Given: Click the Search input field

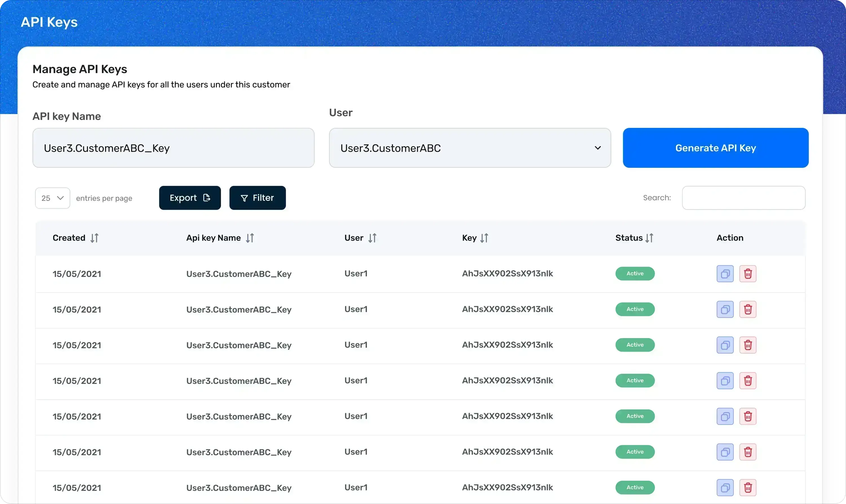Looking at the screenshot, I should click(x=743, y=198).
